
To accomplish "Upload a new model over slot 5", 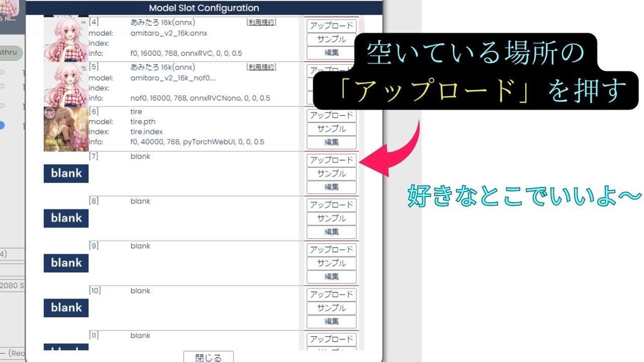I will tap(331, 70).
